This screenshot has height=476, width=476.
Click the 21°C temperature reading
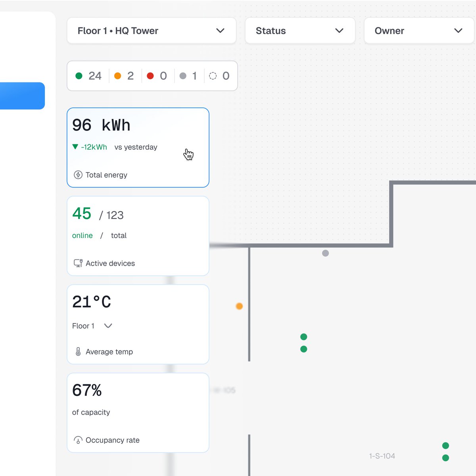click(x=92, y=302)
